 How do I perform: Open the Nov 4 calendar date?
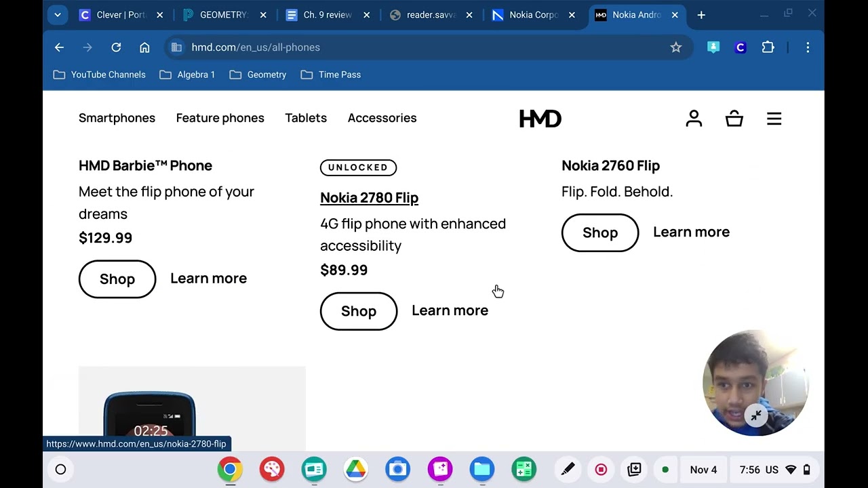(x=703, y=470)
